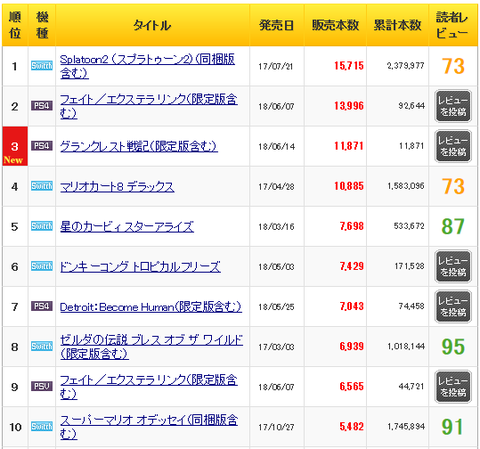Image resolution: width=480 pixels, height=449 pixels.
Task: Click the 販売本数 column header
Action: pyautogui.click(x=335, y=25)
